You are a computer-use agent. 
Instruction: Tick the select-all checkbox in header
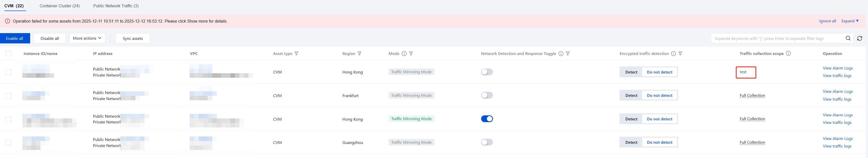9,53
